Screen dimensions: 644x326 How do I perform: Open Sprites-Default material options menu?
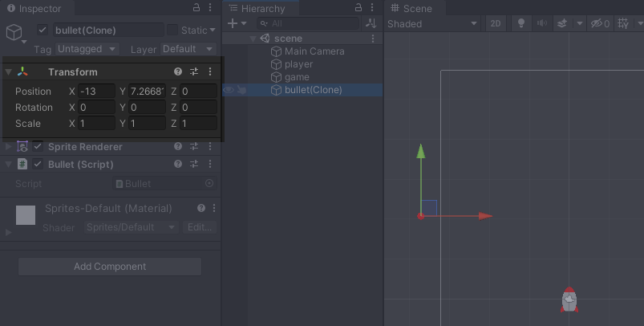214,208
